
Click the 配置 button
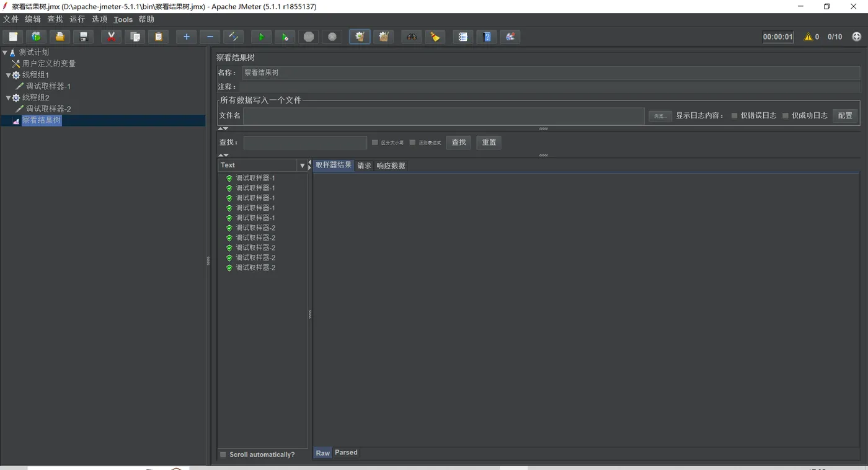point(845,115)
